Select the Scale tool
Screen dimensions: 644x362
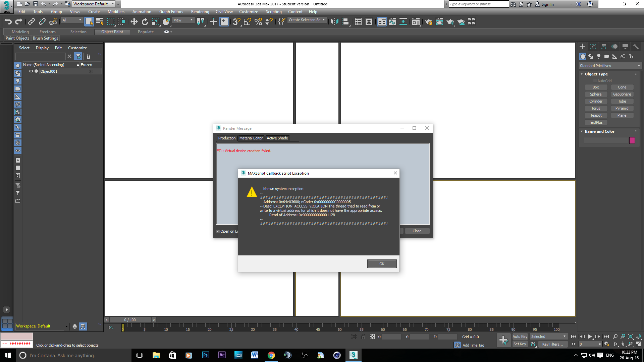[x=156, y=22]
